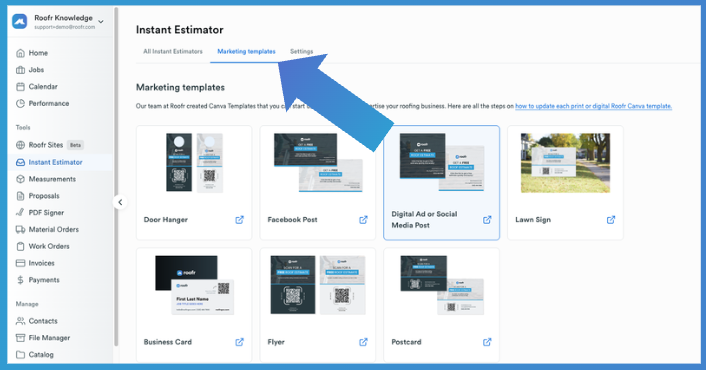Viewport: 706px width, 370px height.
Task: Open the PDF Signer pen icon
Action: pos(20,212)
